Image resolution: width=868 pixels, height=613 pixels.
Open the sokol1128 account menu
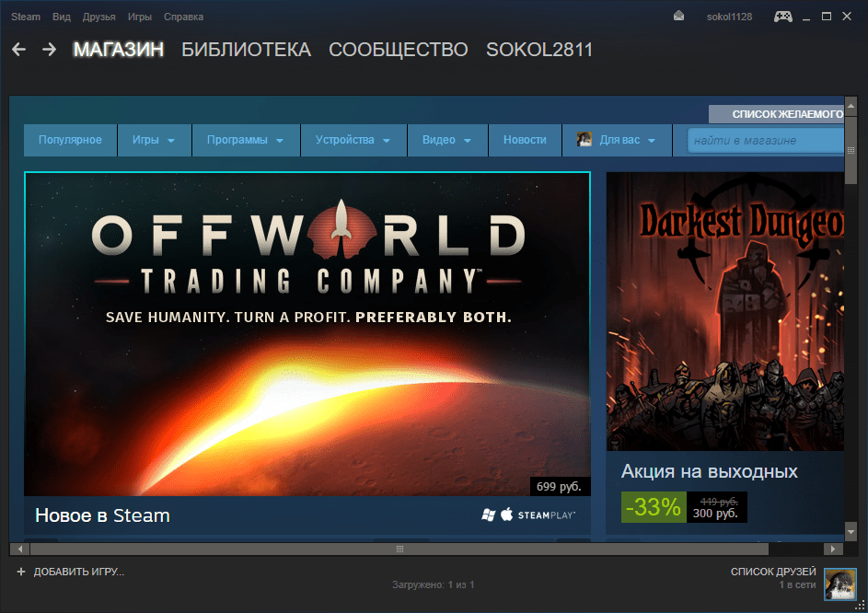[x=729, y=17]
